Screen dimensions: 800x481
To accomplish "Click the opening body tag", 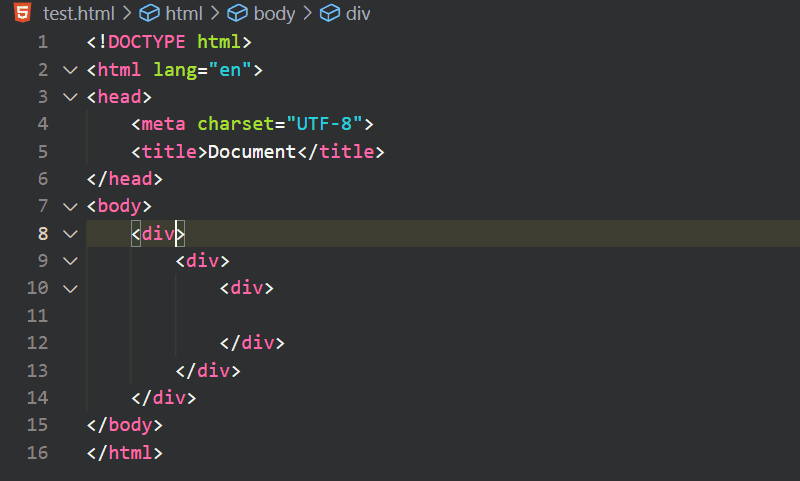I will 119,207.
